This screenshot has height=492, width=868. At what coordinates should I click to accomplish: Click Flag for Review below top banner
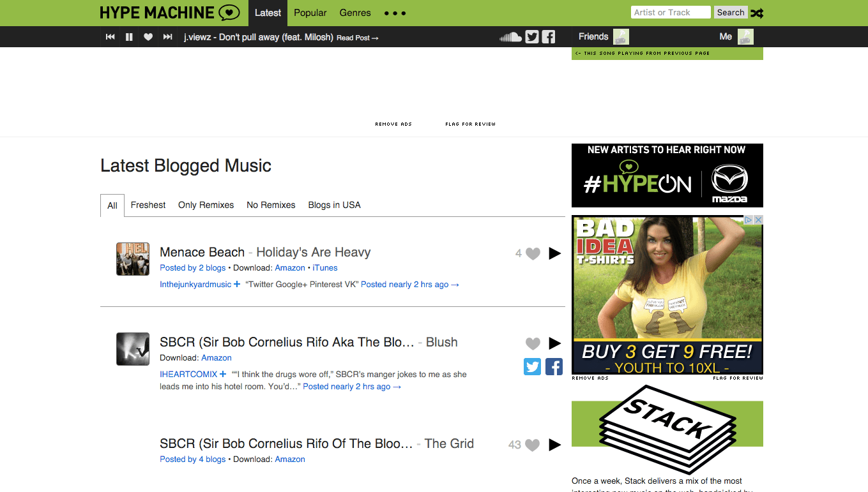pyautogui.click(x=471, y=124)
